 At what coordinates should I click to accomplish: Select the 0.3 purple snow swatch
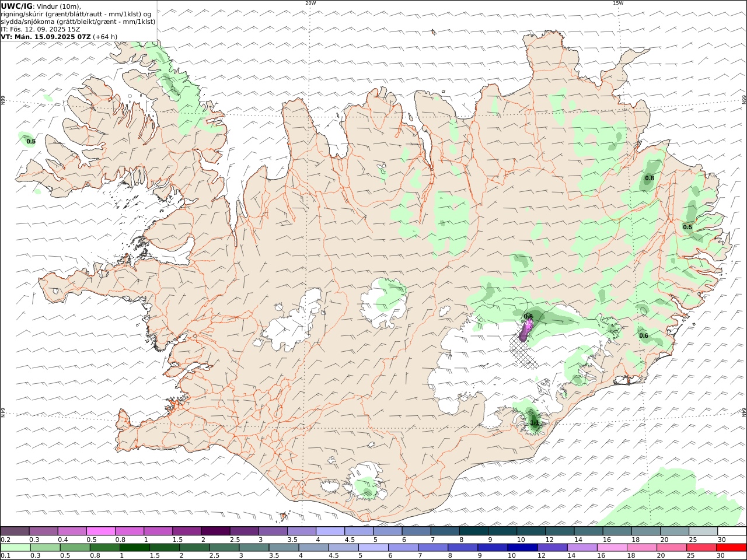[43, 531]
